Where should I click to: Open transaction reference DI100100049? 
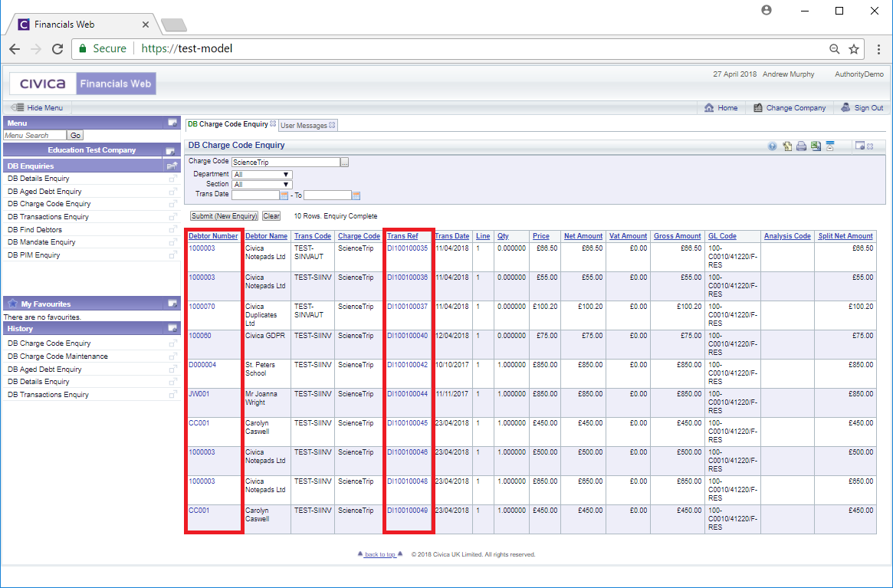point(407,511)
